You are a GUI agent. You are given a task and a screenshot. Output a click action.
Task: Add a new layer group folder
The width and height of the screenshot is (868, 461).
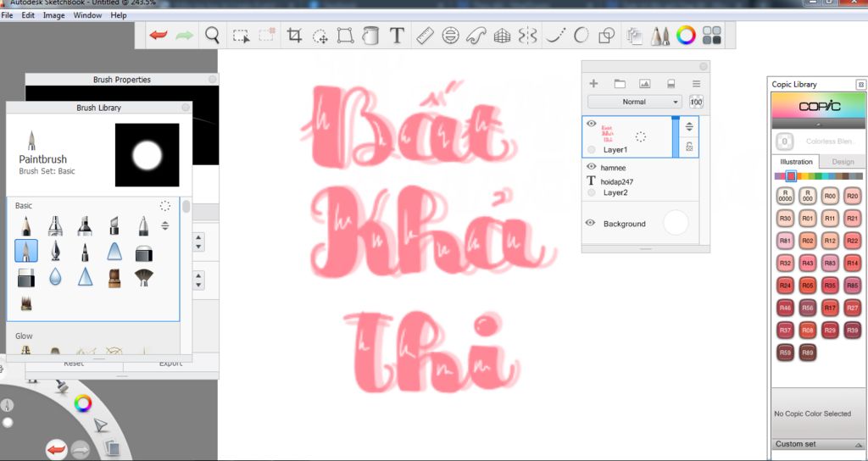(620, 84)
